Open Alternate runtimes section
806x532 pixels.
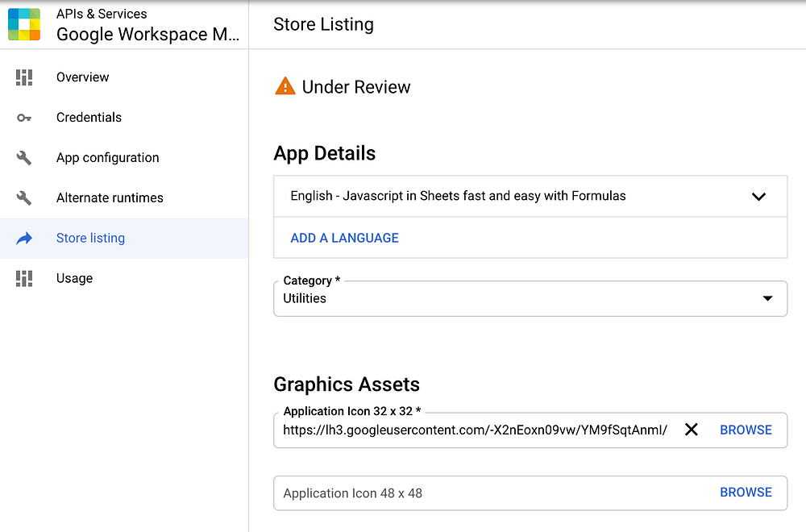[x=110, y=198]
